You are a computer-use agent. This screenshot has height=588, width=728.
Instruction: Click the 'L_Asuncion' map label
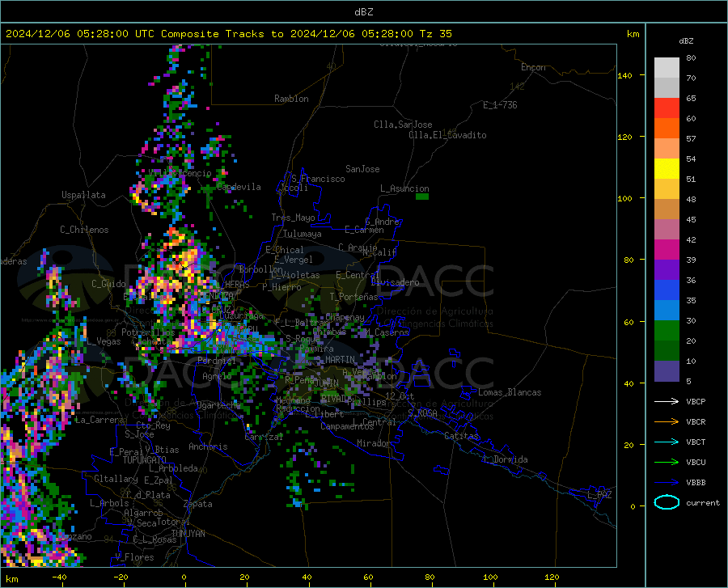[x=404, y=188]
